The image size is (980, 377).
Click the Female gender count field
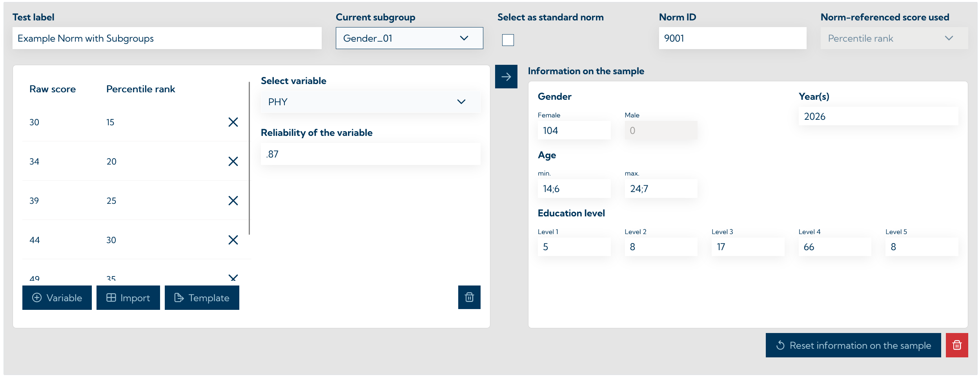coord(574,130)
